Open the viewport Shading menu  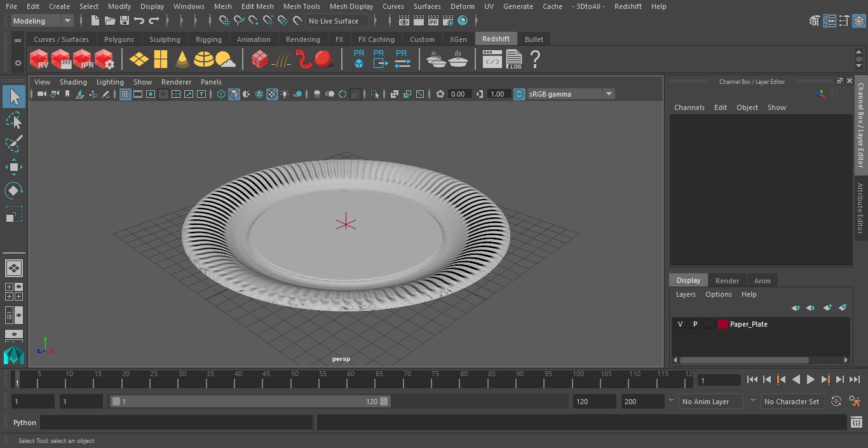tap(73, 82)
